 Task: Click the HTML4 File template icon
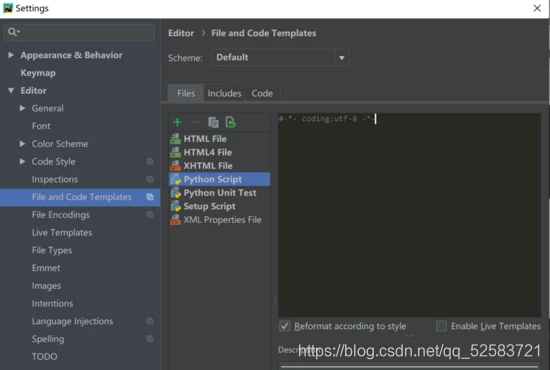[x=175, y=152]
